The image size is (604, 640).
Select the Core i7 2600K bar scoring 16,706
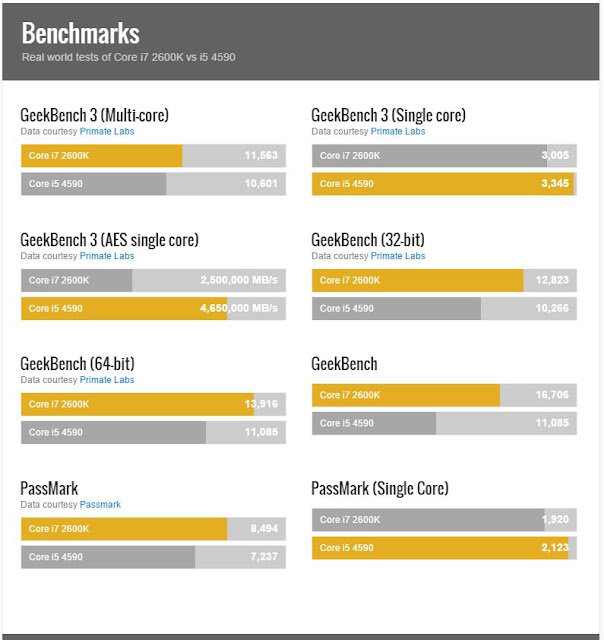tap(444, 395)
